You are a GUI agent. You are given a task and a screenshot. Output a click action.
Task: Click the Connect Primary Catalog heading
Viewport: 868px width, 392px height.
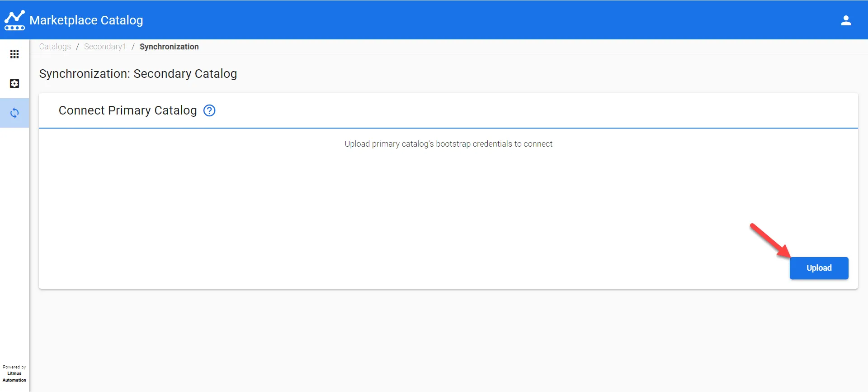[x=128, y=110]
